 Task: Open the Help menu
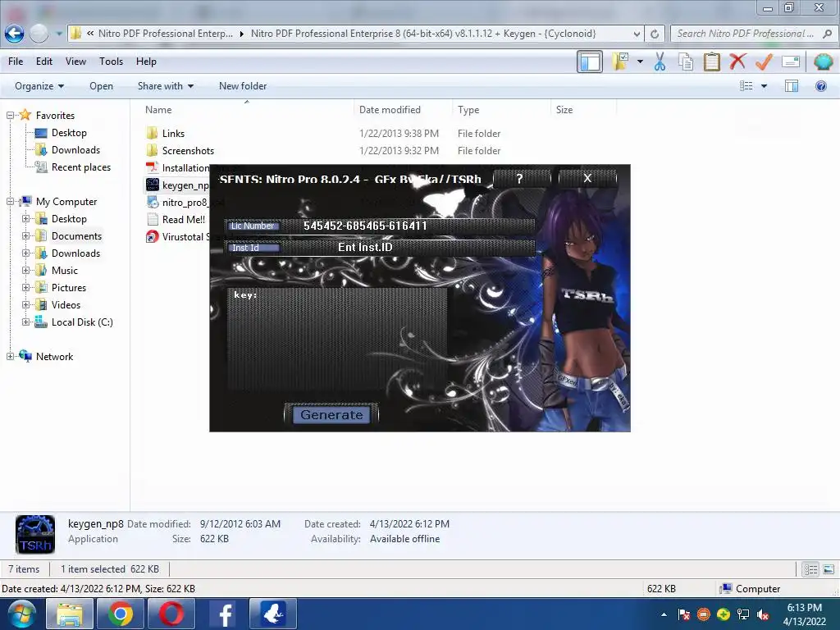[146, 61]
